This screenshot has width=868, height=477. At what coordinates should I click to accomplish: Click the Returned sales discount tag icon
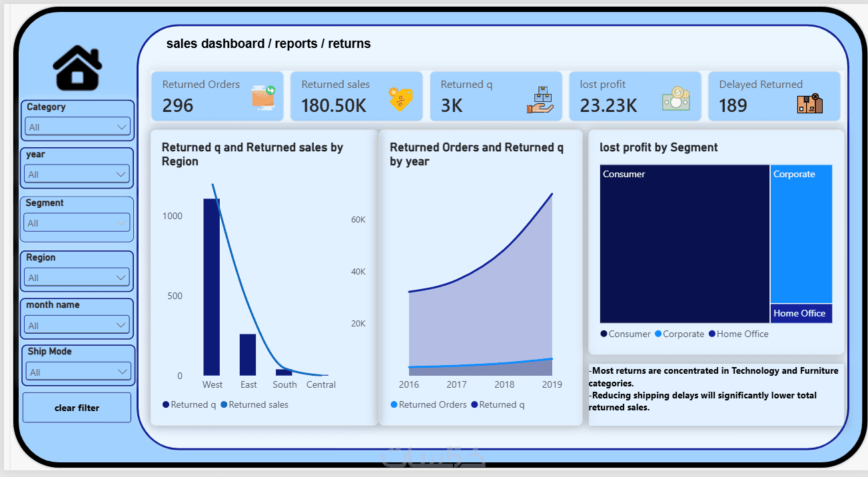click(x=400, y=99)
